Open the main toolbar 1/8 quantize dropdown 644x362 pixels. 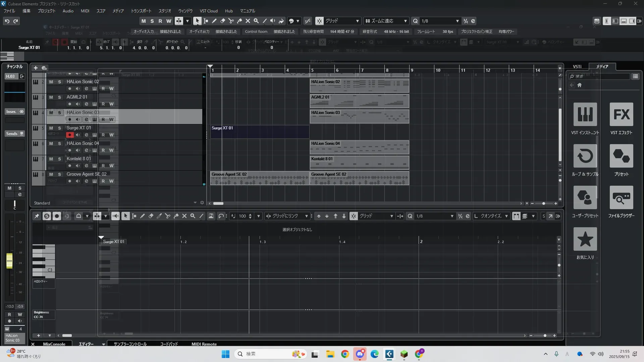(x=457, y=21)
